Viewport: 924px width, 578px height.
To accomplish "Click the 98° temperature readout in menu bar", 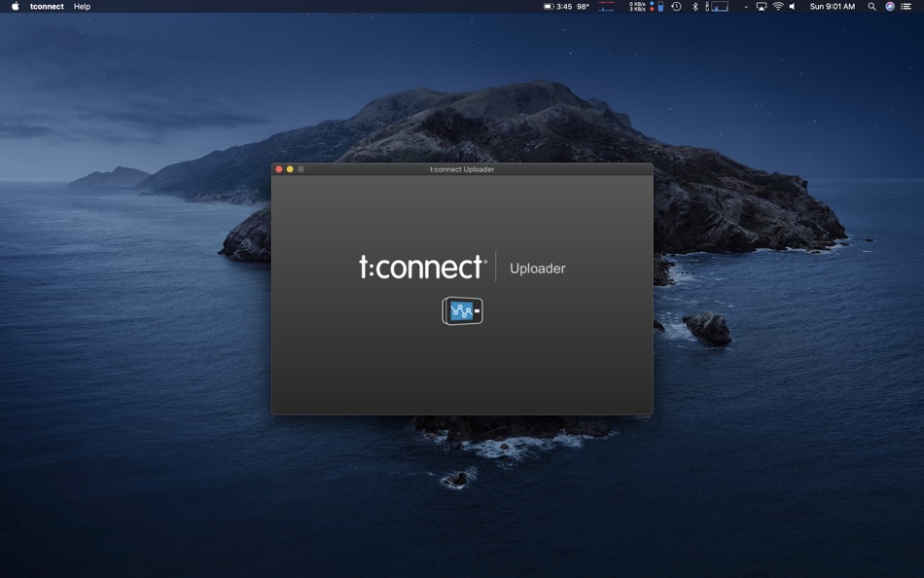I will pos(583,7).
